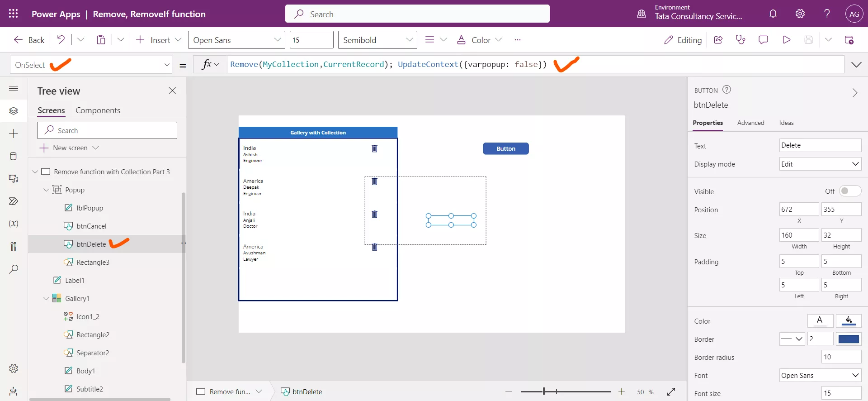Screen dimensions: 868x401
Task: Click the Publish icon
Action: click(x=849, y=40)
